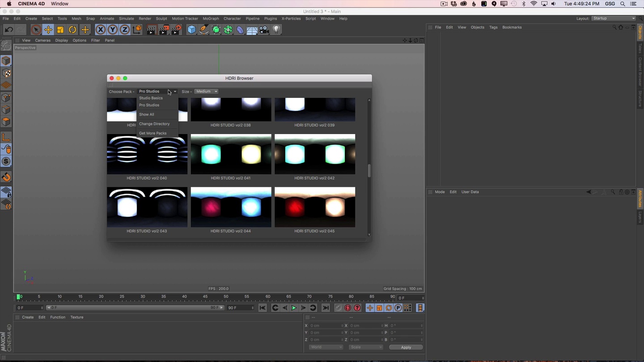The height and width of the screenshot is (362, 644).
Task: Go to start of animation
Action: 263,307
